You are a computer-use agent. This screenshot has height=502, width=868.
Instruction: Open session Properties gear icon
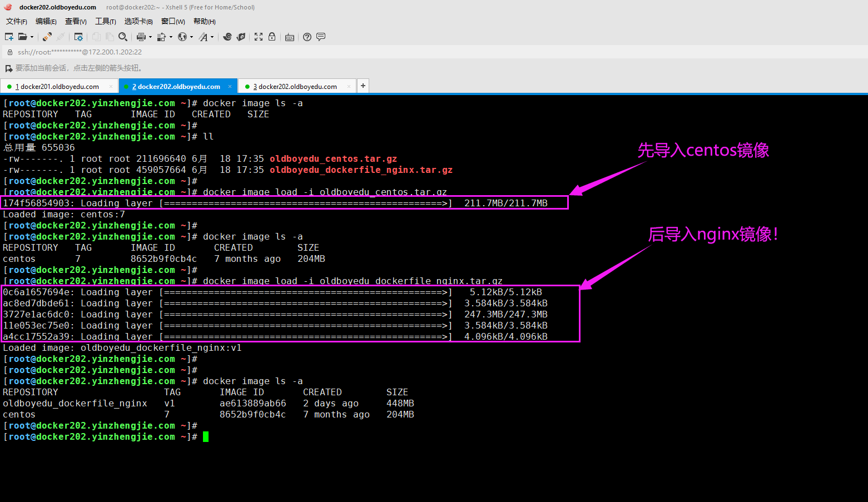[x=78, y=37]
